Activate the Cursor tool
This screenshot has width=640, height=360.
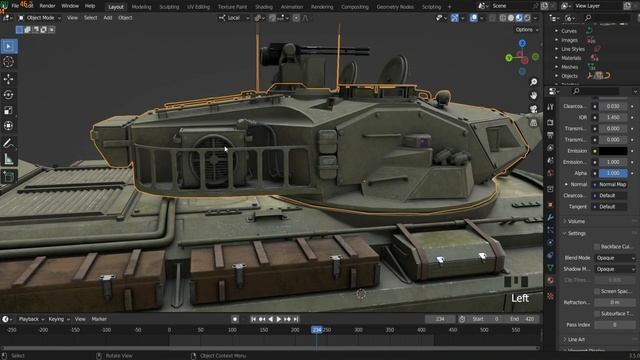(9, 62)
